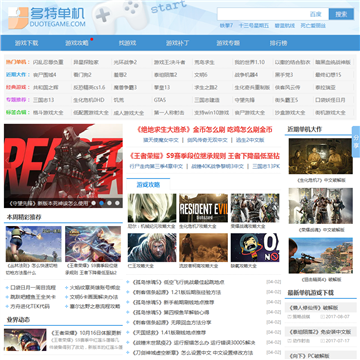
Task: Open the 找游戏 nav menu item
Action: point(127,43)
